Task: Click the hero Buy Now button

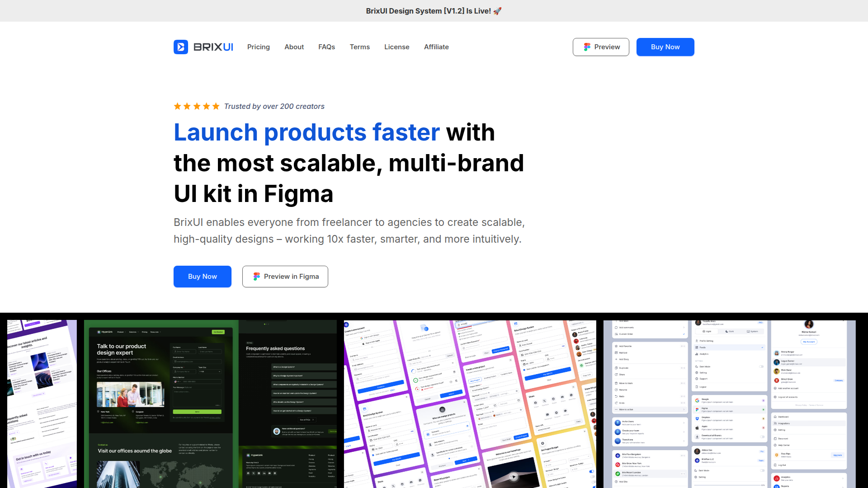Action: (x=203, y=277)
